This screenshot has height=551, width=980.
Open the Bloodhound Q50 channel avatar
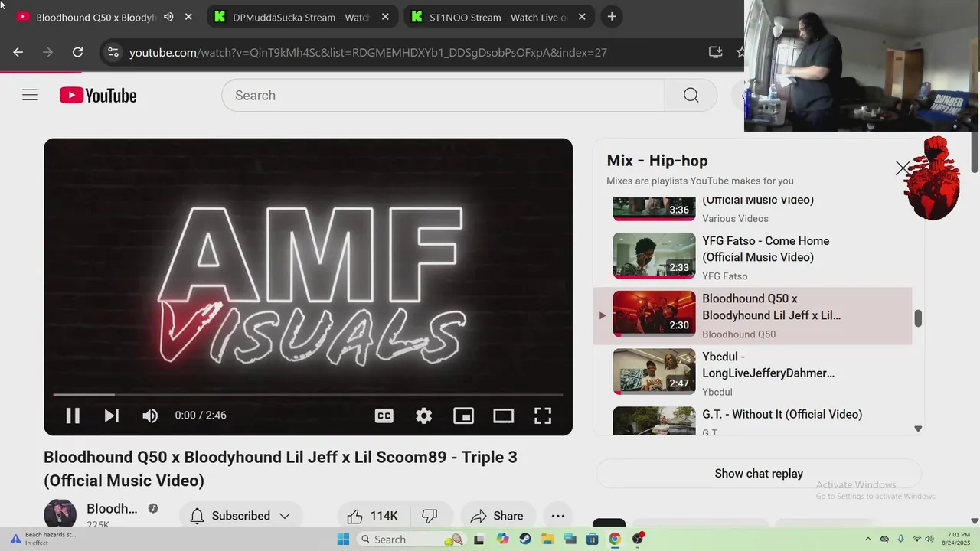[60, 514]
